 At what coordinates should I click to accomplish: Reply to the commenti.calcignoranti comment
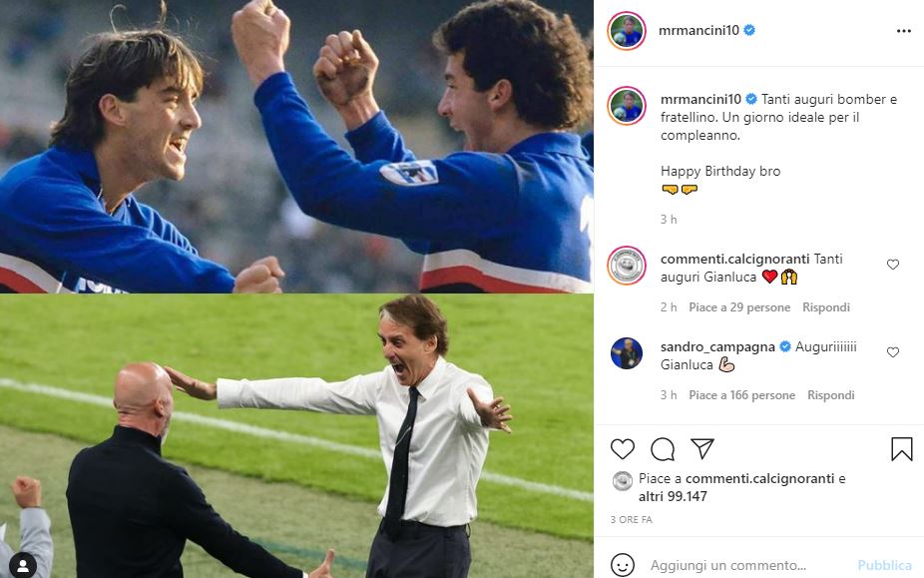[x=826, y=307]
